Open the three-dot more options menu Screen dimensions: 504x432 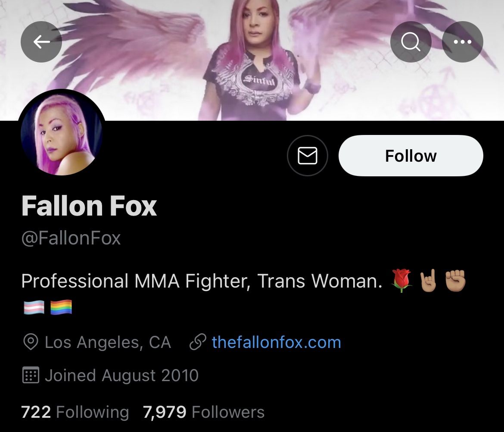(463, 42)
